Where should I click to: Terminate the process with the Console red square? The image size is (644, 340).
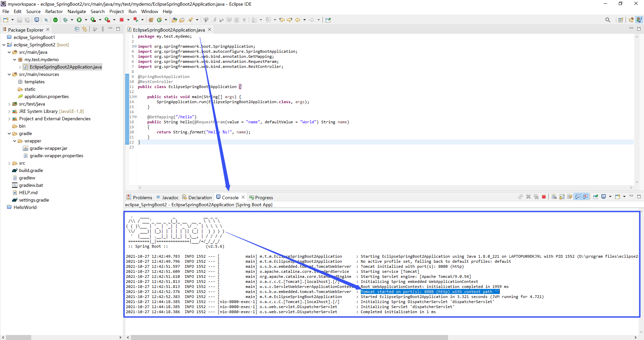point(544,197)
